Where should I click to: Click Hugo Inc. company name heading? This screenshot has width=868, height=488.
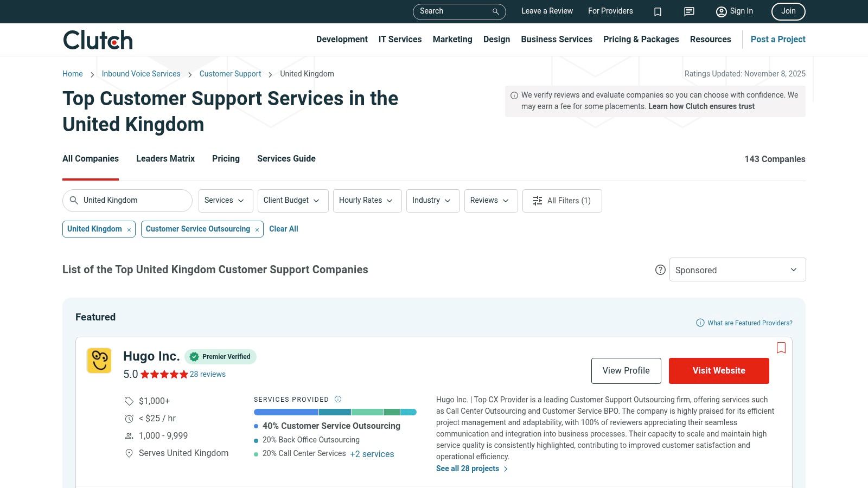[151, 356]
